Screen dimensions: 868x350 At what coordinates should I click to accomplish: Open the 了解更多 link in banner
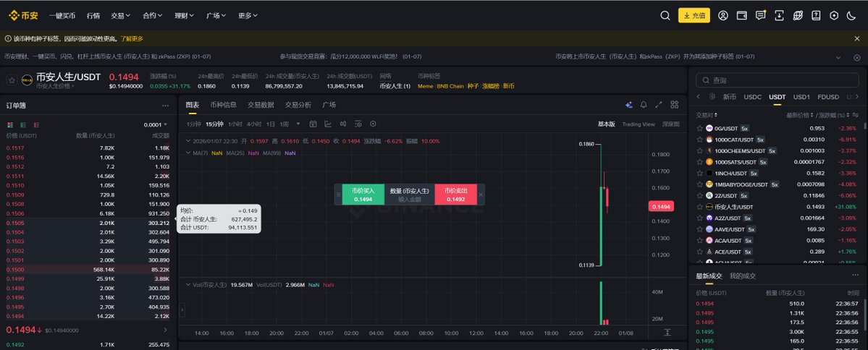[131, 39]
